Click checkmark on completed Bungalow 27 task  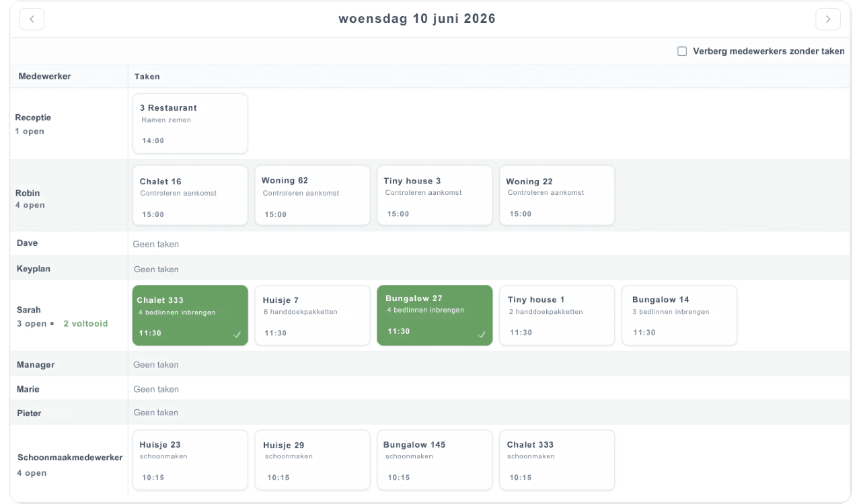pyautogui.click(x=482, y=335)
